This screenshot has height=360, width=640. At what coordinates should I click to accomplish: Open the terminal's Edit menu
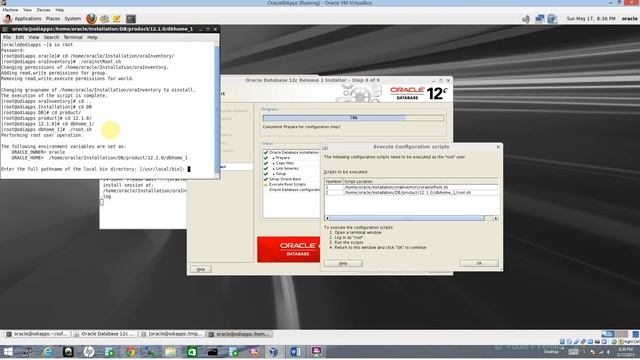pos(20,37)
